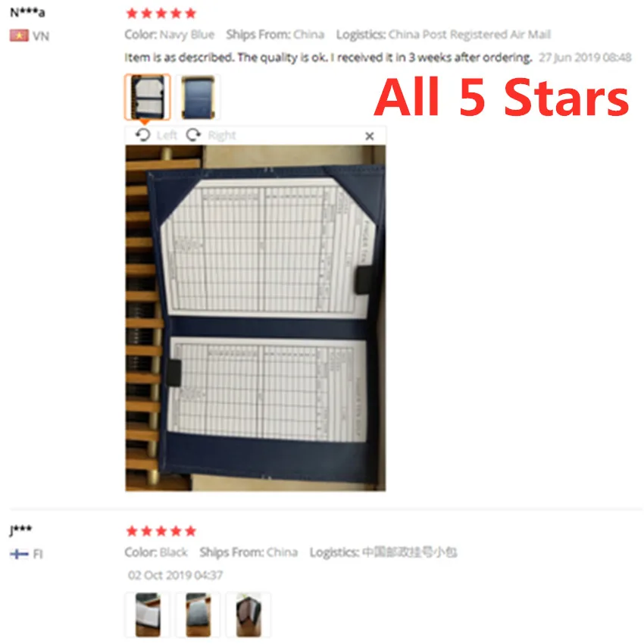Click the 'All 5 Stars' red text
This screenshot has height=644, width=644.
tap(502, 98)
